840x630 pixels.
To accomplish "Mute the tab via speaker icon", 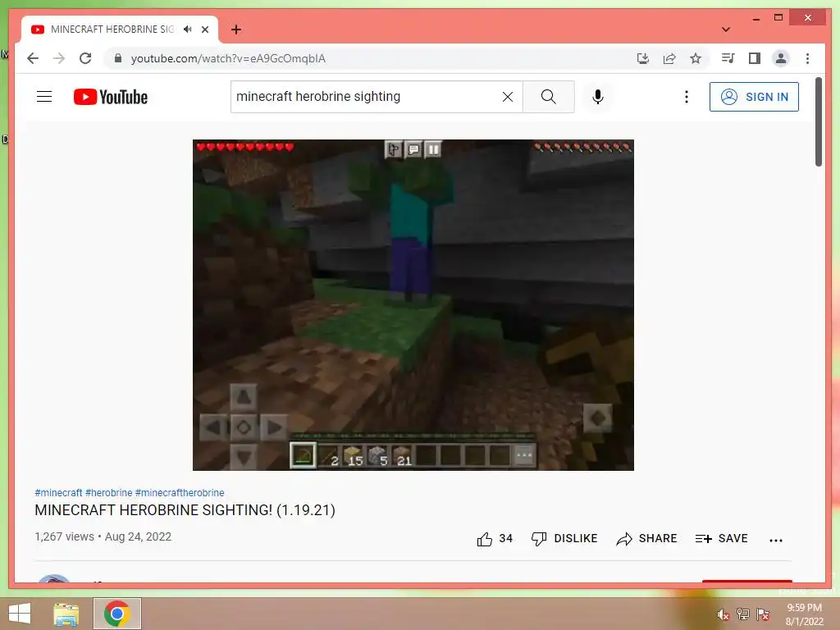I will pos(187,29).
